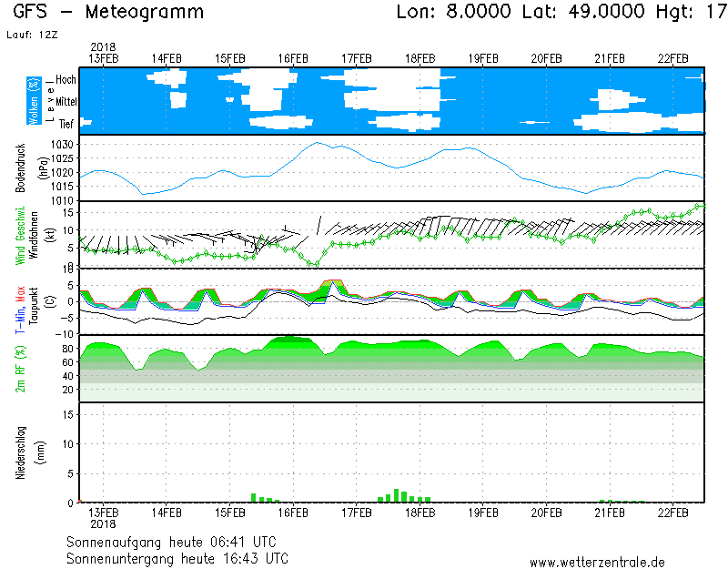Click the 20 humidity tick label
The image size is (728, 569).
tap(67, 390)
